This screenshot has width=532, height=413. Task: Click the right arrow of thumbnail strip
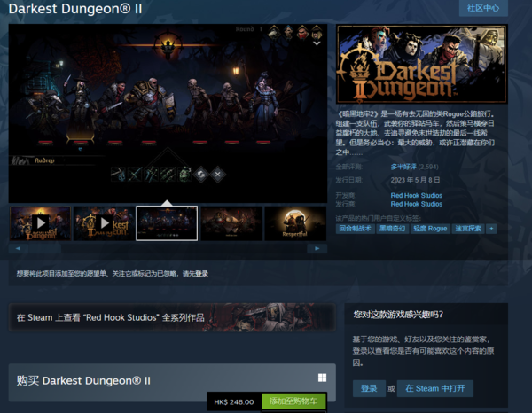point(317,248)
